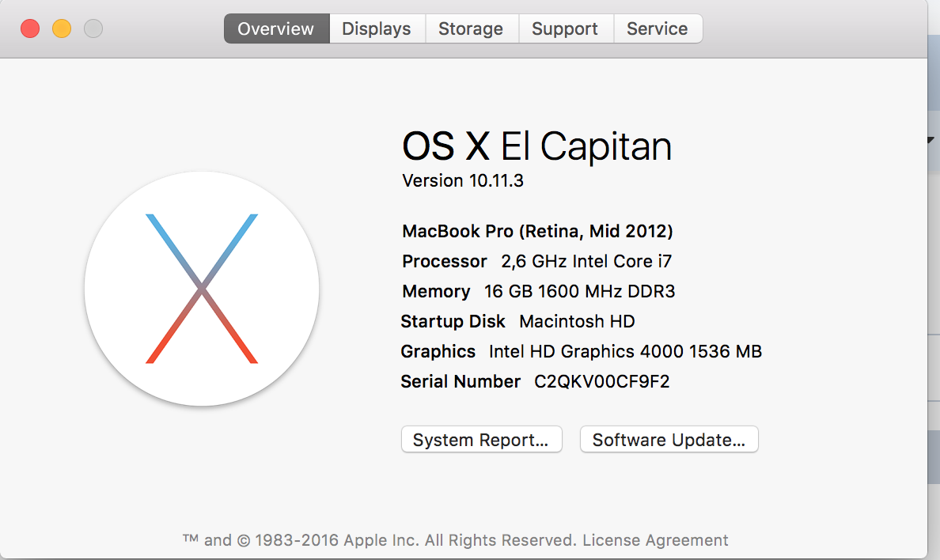Click the Macintosh HD startup disk value
The image size is (940, 560).
tap(577, 321)
